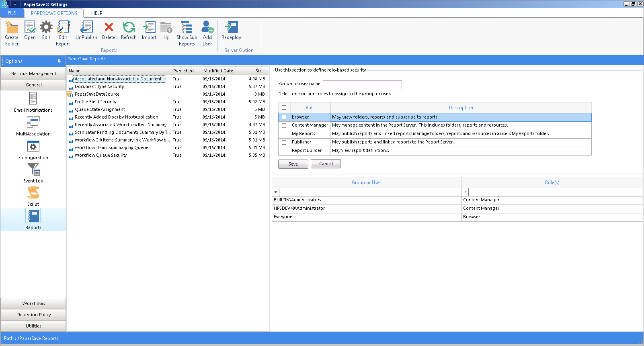Screen dimensions: 644x346
Task: Click the Up folder icon
Action: [x=166, y=31]
